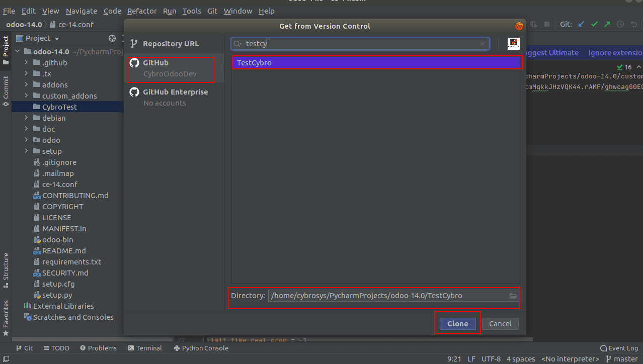
Task: Click the stop square toolbar icon
Action: (x=546, y=24)
